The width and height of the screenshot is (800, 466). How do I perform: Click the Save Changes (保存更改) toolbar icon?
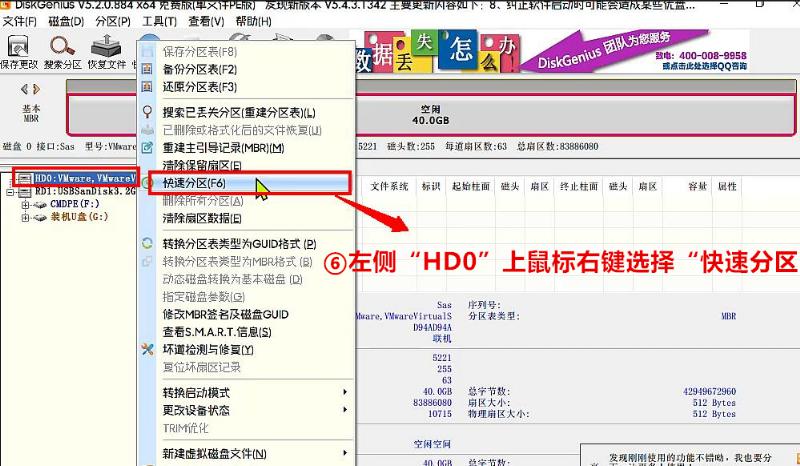(x=18, y=47)
